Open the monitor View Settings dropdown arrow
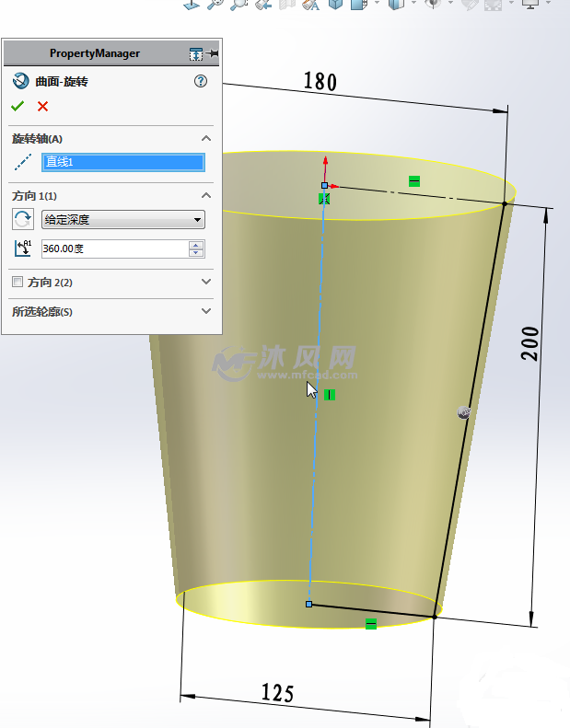Viewport: 570px width, 728px height. (x=548, y=4)
